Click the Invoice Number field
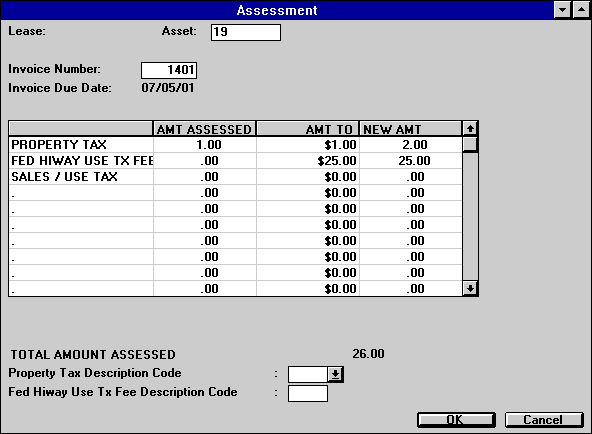This screenshot has width=592, height=434. click(169, 70)
